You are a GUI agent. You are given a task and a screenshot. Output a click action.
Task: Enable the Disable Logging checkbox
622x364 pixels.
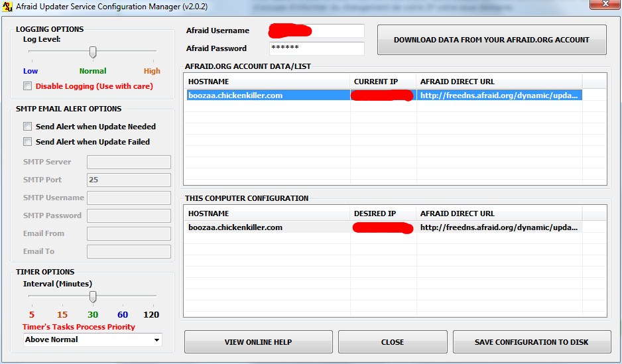point(27,86)
